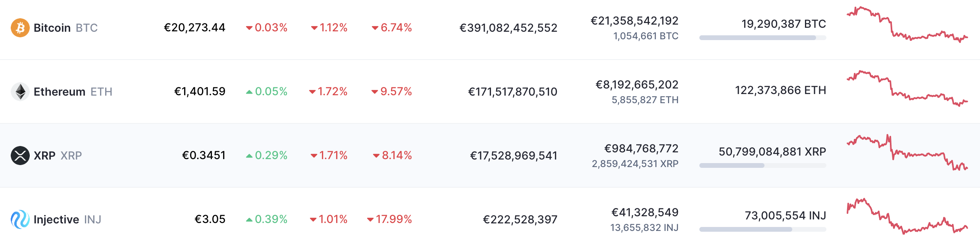Click XRP's circulating supply progress bar

tap(763, 165)
